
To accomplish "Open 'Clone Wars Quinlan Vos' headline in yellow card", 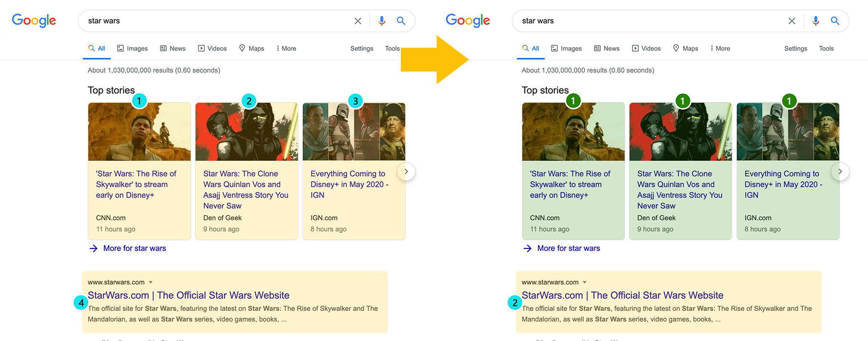I will click(x=246, y=189).
